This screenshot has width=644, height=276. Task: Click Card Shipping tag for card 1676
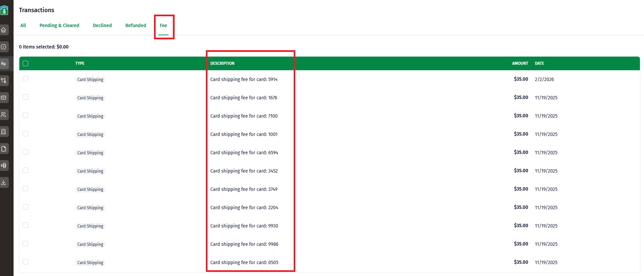90,98
